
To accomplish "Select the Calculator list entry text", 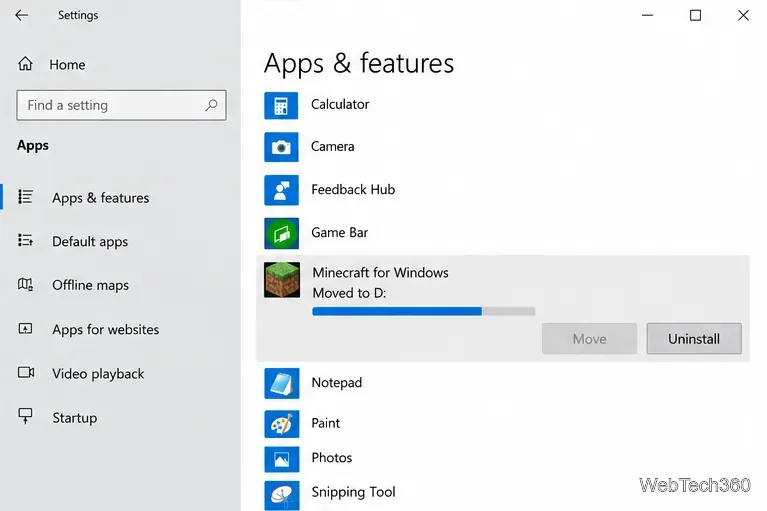I will [340, 104].
